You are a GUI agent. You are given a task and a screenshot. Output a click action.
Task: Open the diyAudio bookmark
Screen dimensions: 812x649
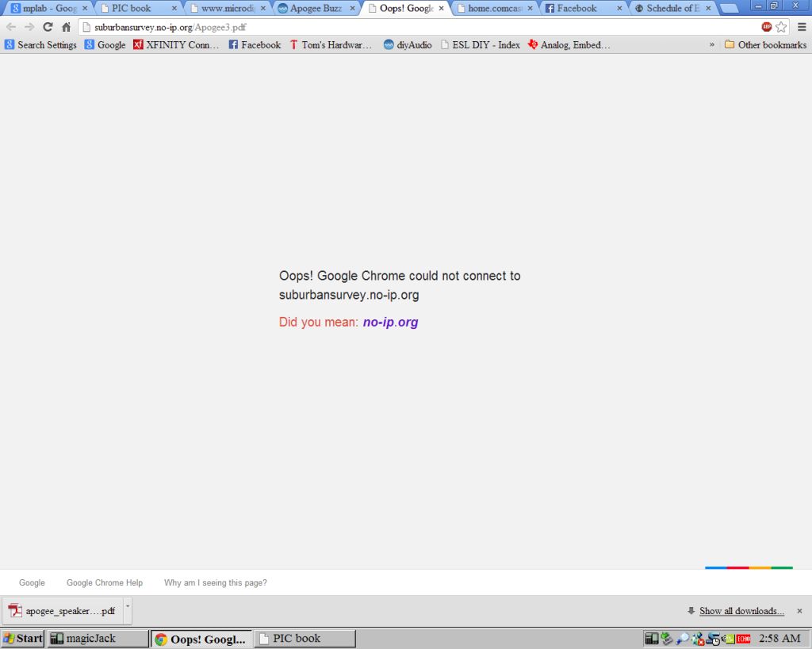click(x=408, y=45)
